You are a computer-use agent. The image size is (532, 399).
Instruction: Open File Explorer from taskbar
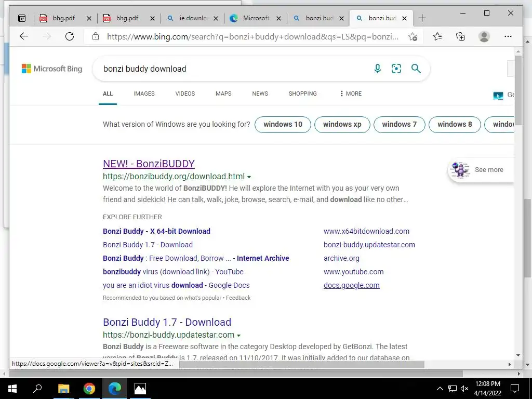[x=63, y=389]
